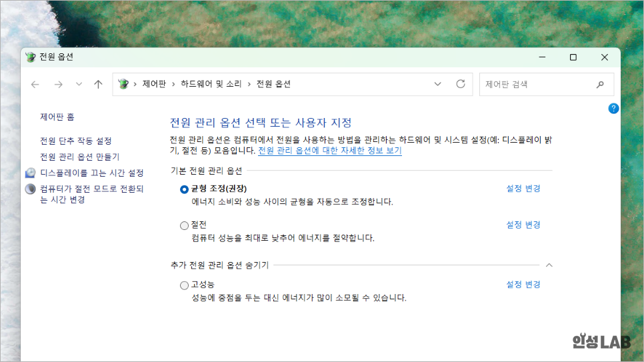
Task: Open 설정 변경 for 고성능 plan
Action: 523,285
